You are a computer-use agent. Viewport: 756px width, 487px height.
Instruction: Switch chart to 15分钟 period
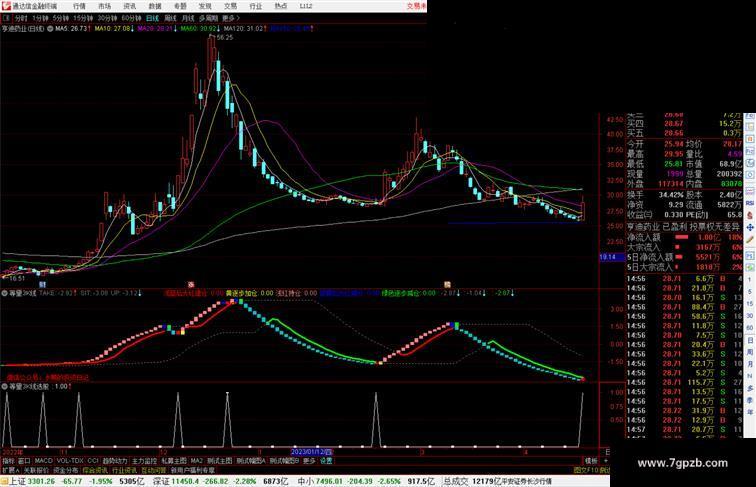(x=83, y=18)
